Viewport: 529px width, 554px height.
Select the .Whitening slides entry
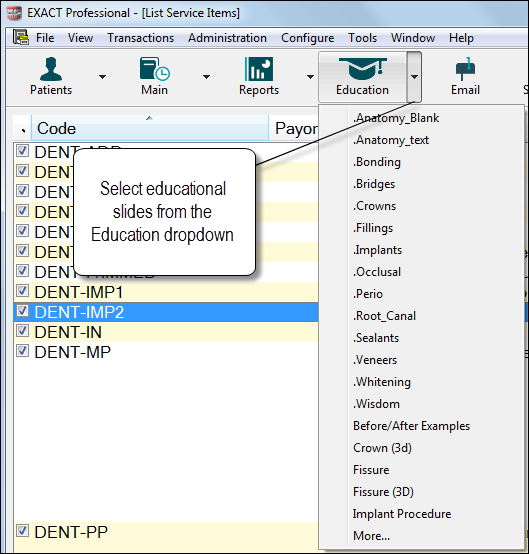click(382, 382)
